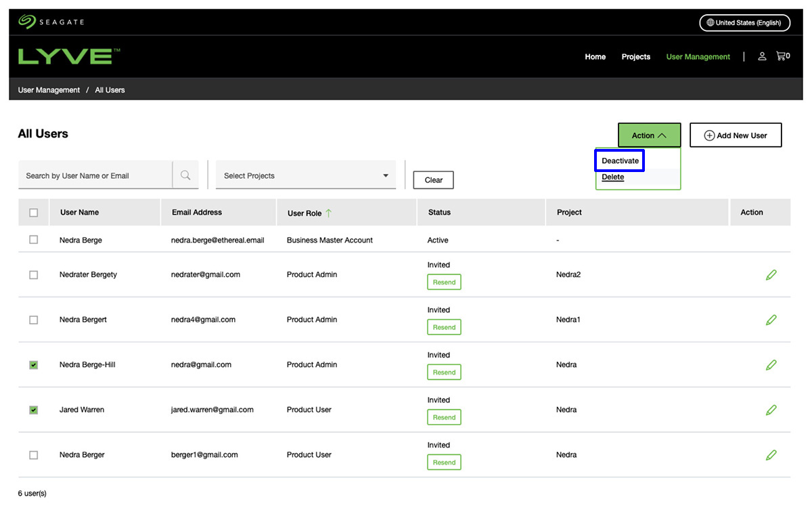This screenshot has width=812, height=512.
Task: Click the Add New User button
Action: pos(736,135)
